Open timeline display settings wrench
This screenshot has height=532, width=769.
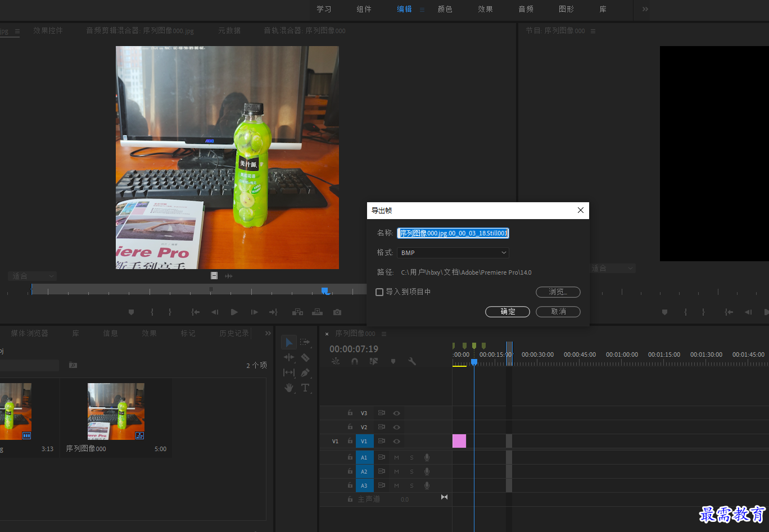tap(412, 361)
